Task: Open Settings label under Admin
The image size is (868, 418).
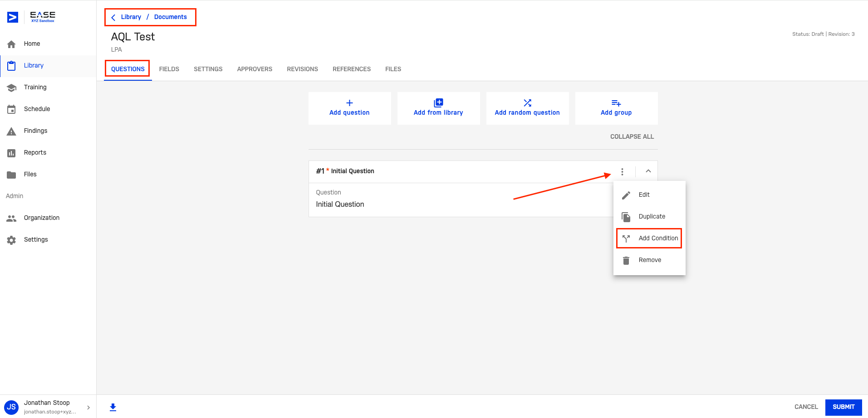Action: [36, 240]
